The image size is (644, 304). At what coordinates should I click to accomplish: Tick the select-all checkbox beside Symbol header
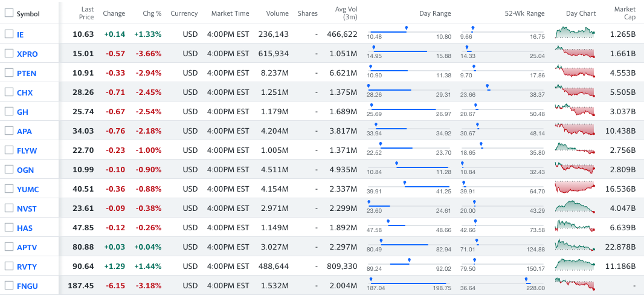pyautogui.click(x=9, y=13)
